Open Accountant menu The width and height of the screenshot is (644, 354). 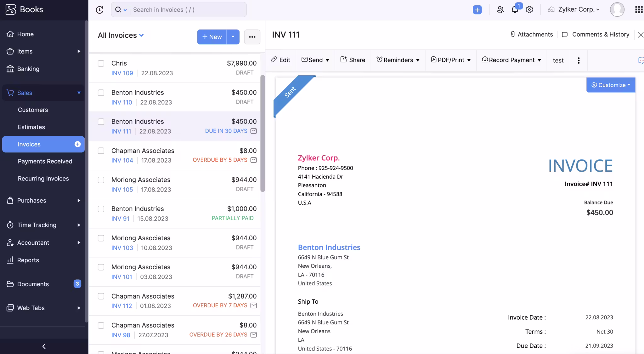43,243
